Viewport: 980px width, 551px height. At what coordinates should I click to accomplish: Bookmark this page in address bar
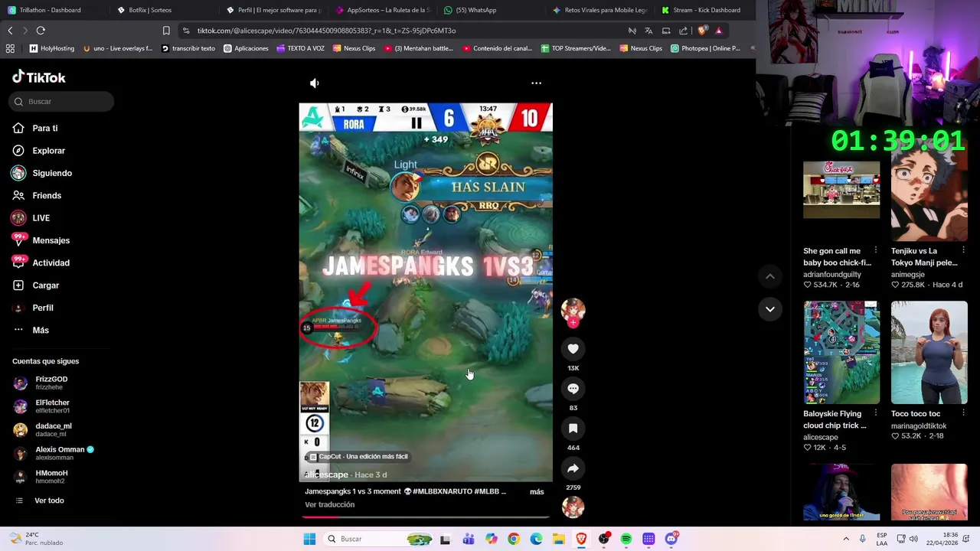tap(166, 31)
